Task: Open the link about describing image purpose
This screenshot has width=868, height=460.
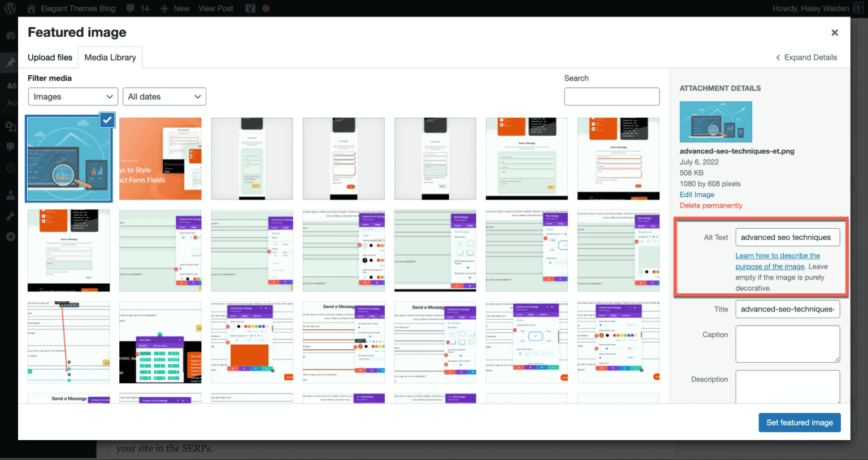Action: click(778, 261)
